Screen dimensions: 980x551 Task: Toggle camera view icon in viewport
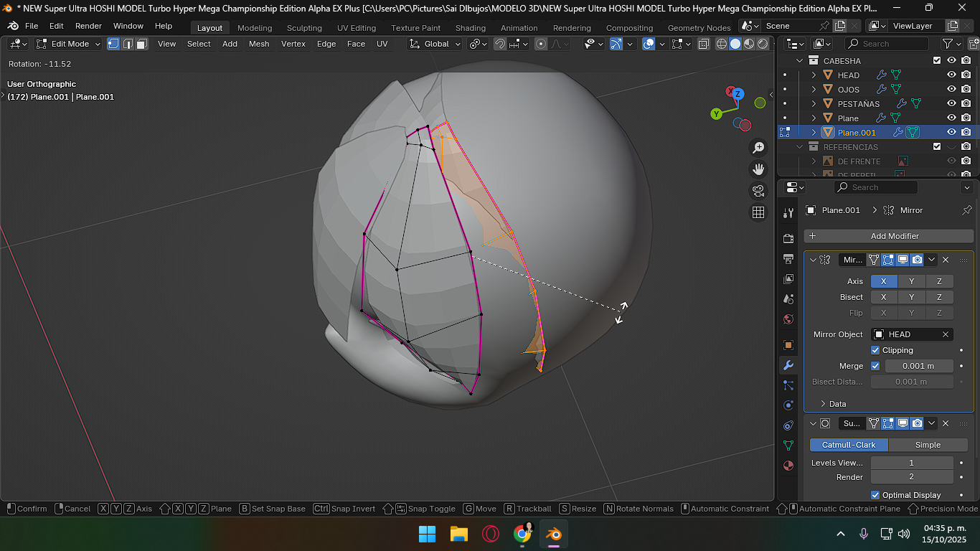758,191
